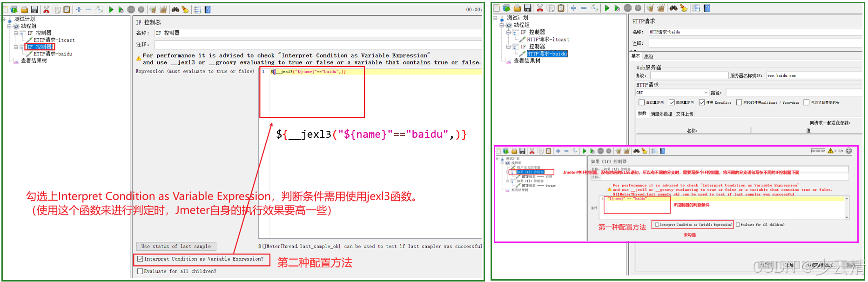Click IF controller 注释 comment field
The image size is (868, 282).
[x=318, y=45]
